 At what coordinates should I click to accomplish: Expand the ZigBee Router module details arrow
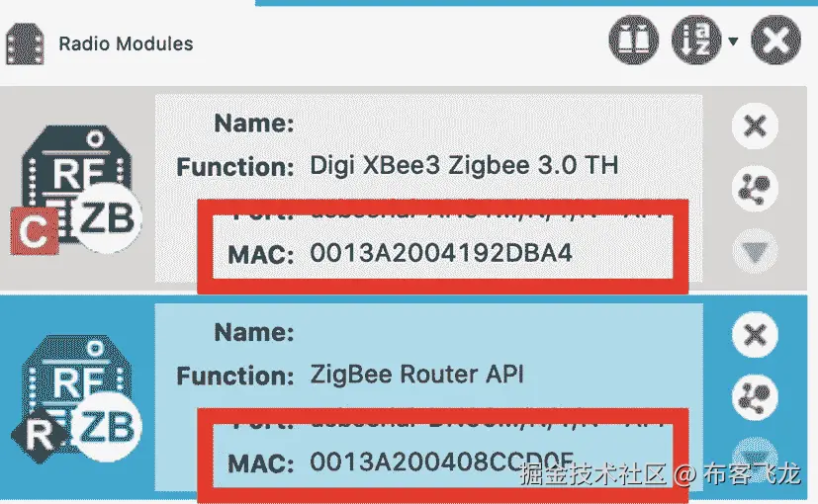point(755,452)
